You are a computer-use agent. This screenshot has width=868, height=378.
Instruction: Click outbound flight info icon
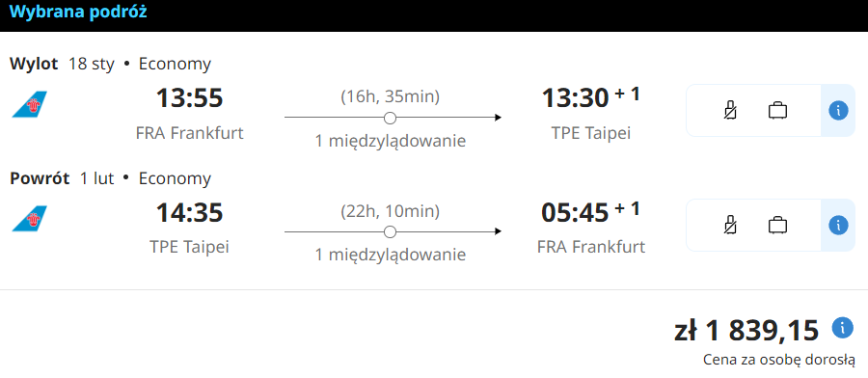click(x=838, y=111)
